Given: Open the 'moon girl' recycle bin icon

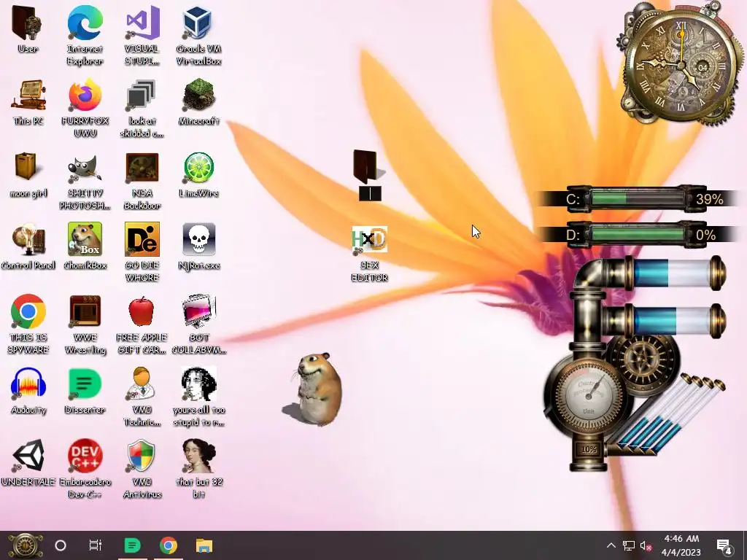Looking at the screenshot, I should 28,167.
